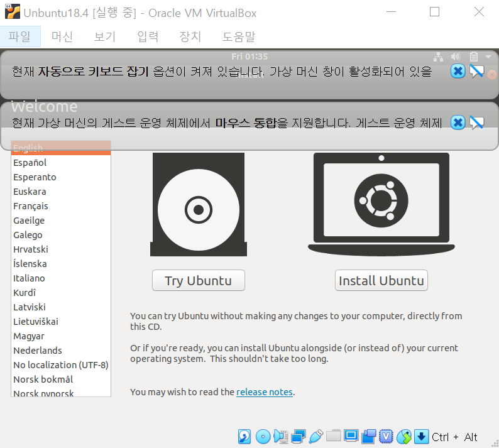Choose Français from the language list

(x=61, y=206)
